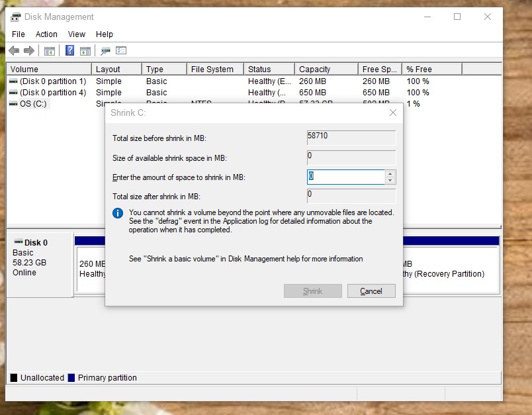The height and width of the screenshot is (415, 532).
Task: Sort by the Type column header
Action: [x=164, y=69]
